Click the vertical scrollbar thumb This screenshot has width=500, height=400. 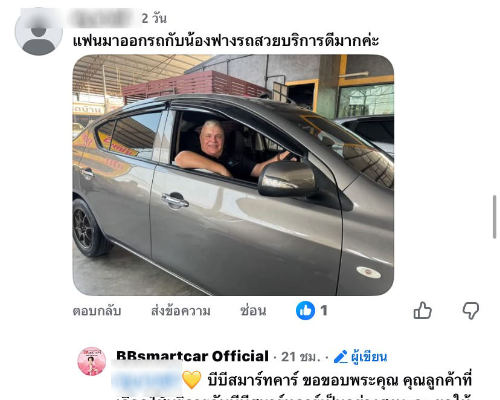(x=495, y=217)
